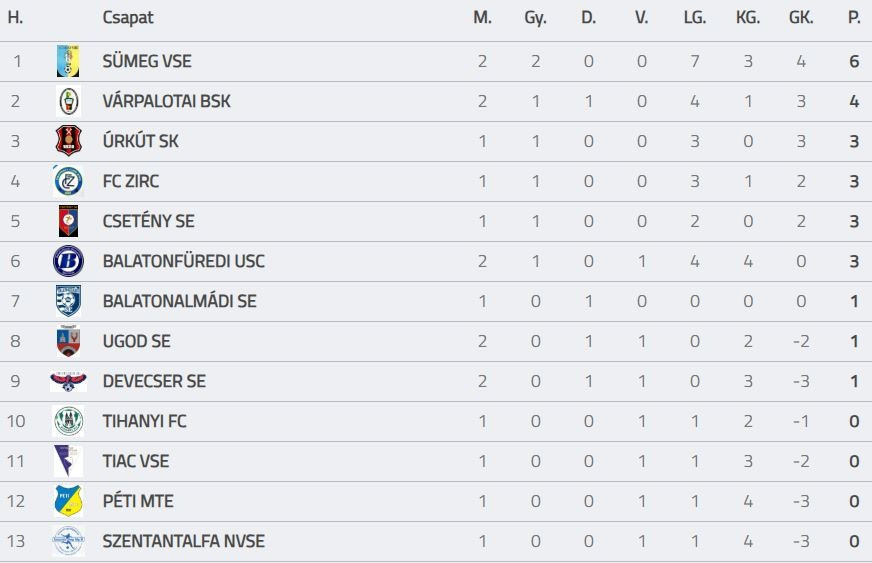Click the Csapat column header
Screen dimensions: 872x563
pos(128,18)
